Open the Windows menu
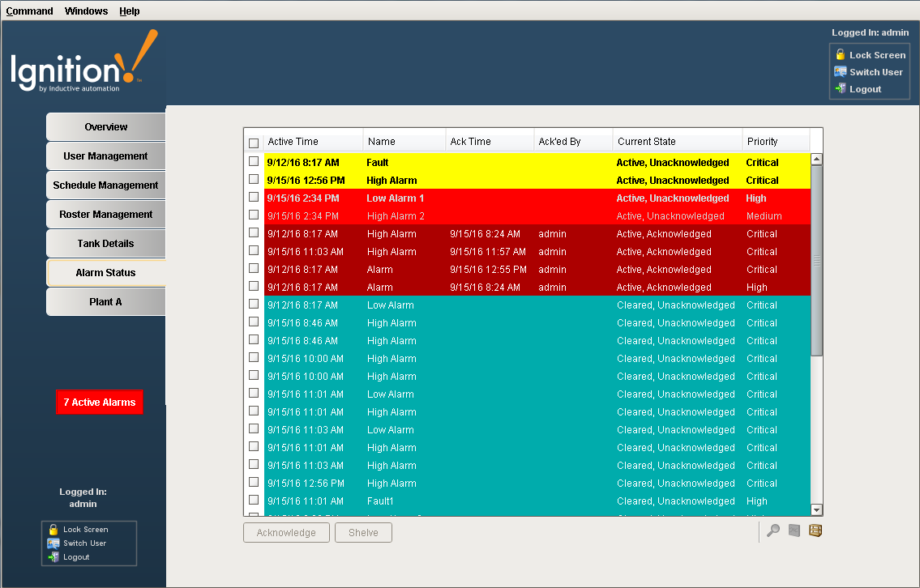The height and width of the screenshot is (588, 920). (x=86, y=11)
